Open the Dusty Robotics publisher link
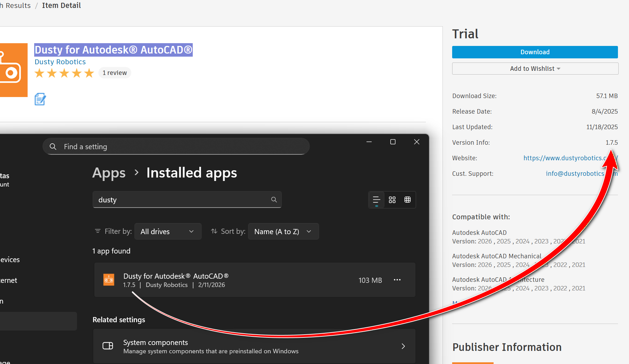Viewport: 629px width, 364px height. pyautogui.click(x=60, y=62)
